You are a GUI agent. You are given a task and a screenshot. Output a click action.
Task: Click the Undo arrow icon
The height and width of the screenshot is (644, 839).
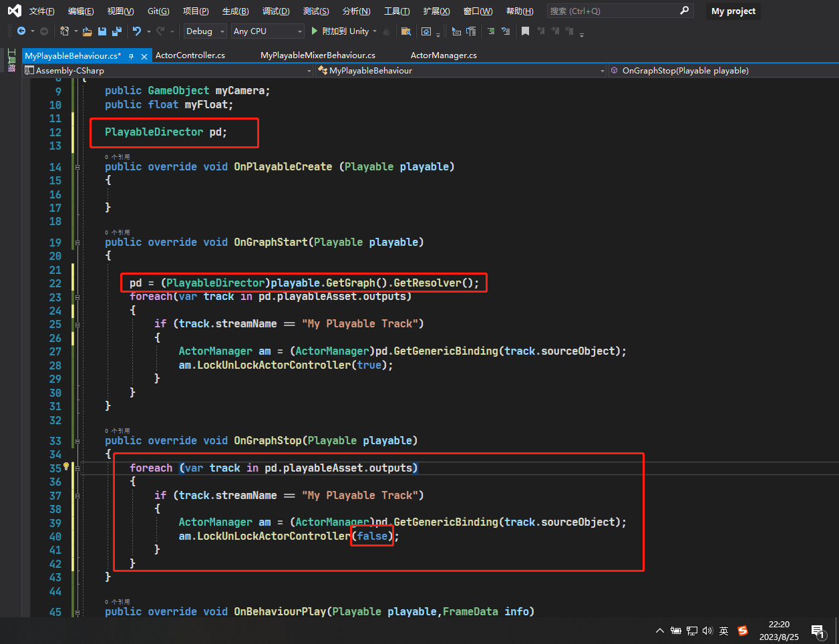pos(137,31)
